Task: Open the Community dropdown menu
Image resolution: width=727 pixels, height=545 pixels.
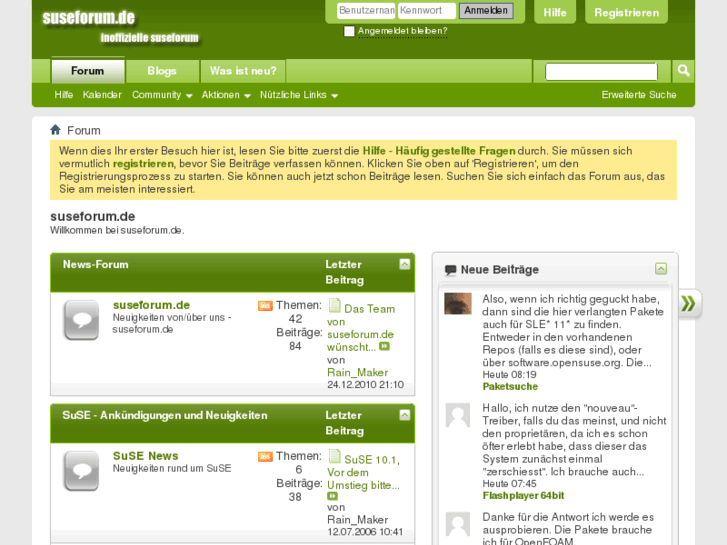Action: click(x=162, y=95)
